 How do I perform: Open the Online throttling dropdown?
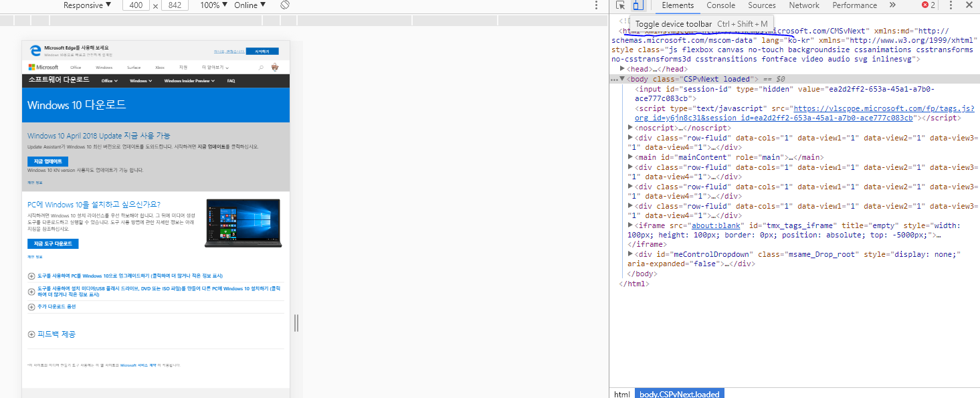(x=250, y=5)
